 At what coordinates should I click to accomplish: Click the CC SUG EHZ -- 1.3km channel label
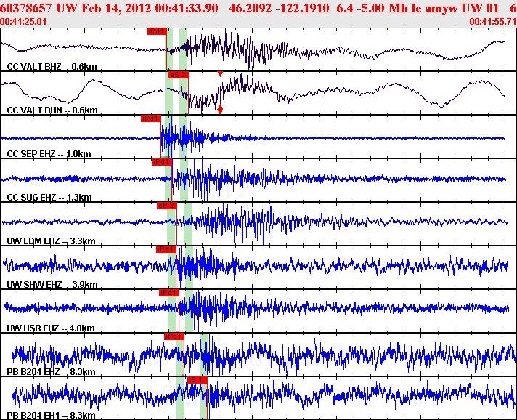click(x=49, y=198)
